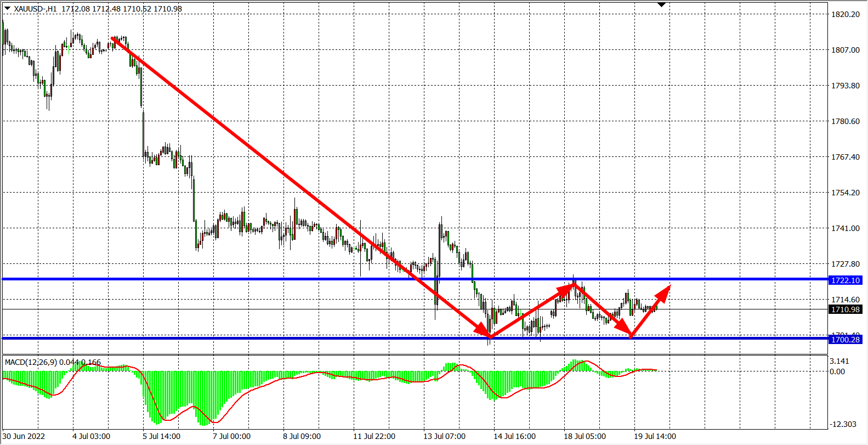This screenshot has height=445, width=868.
Task: Click the 30 Jun 2022 date label
Action: (24, 436)
